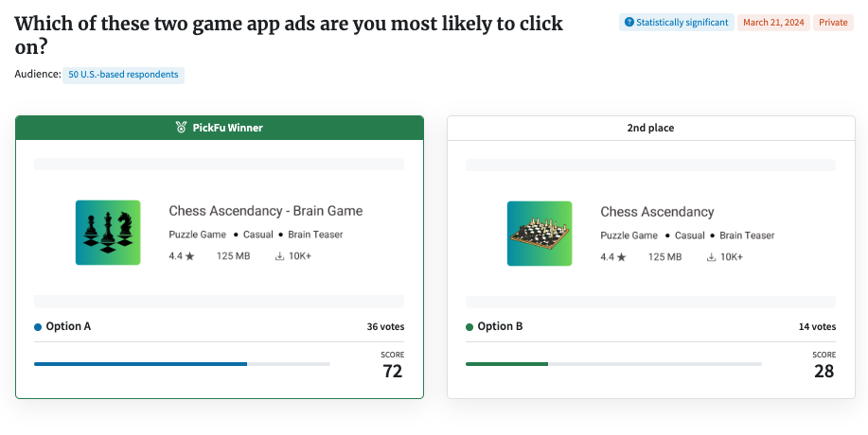Click the 50 U.S.-based respondents audience tag

pos(123,75)
